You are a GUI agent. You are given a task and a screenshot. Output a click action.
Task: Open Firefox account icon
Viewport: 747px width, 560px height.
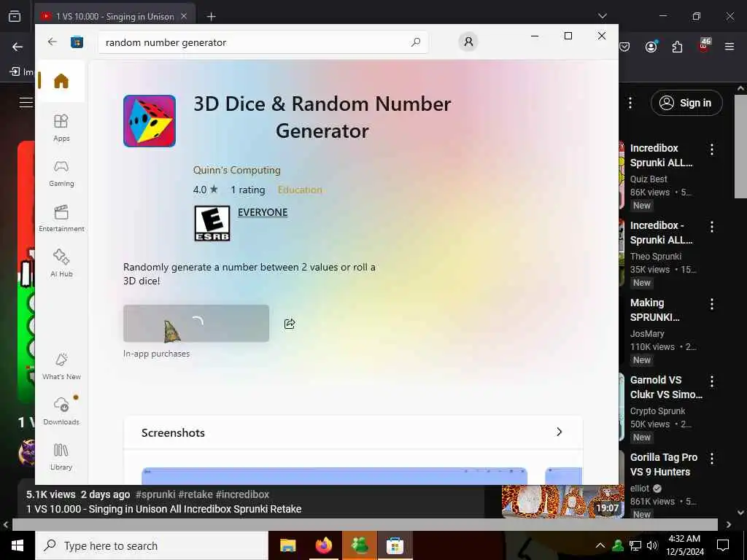(651, 47)
